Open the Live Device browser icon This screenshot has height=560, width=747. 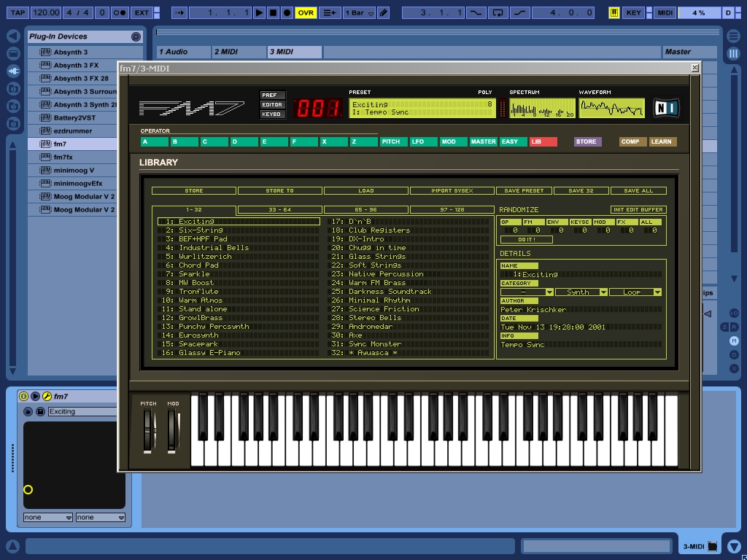pos(13,54)
